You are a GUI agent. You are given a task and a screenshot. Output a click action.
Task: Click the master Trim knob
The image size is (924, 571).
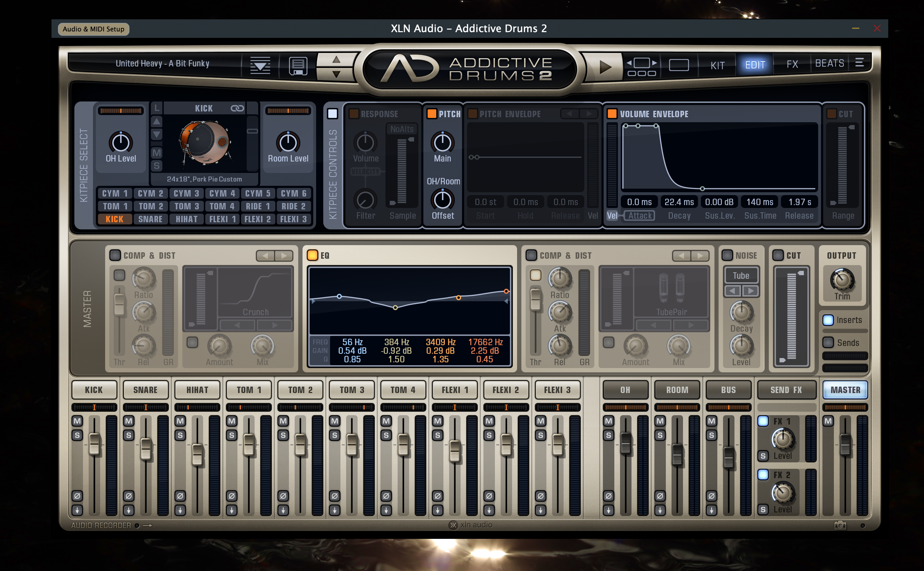click(842, 280)
